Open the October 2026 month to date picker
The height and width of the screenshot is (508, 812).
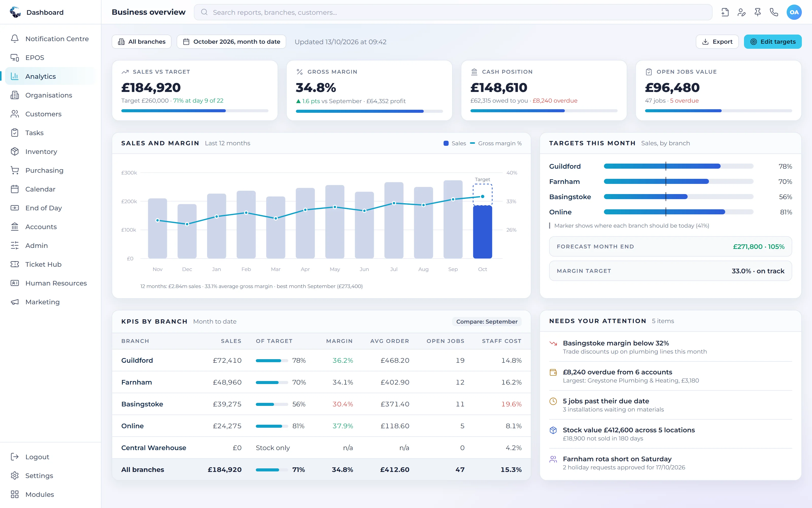pyautogui.click(x=231, y=42)
